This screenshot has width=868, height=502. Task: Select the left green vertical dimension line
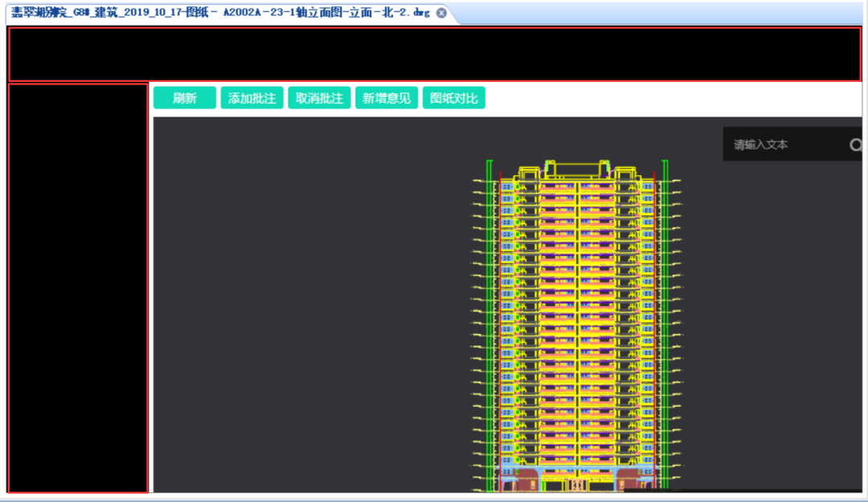[489, 325]
